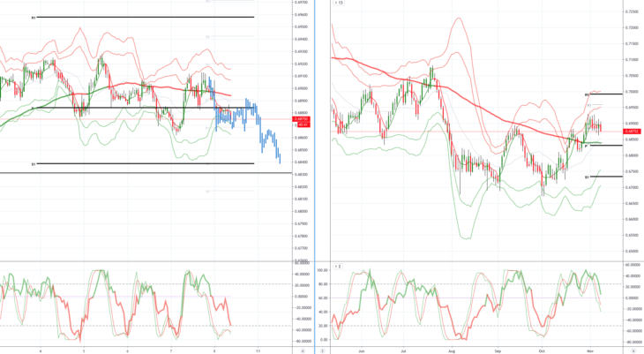Select the blue projected bars on left chart
The width and height of the screenshot is (644, 354).
pyautogui.click(x=247, y=124)
